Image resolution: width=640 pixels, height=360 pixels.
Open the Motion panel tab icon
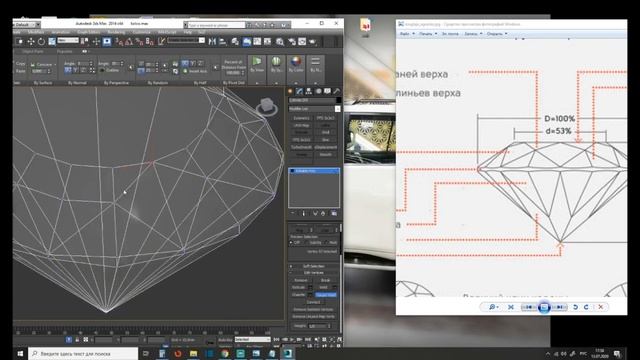pos(318,91)
